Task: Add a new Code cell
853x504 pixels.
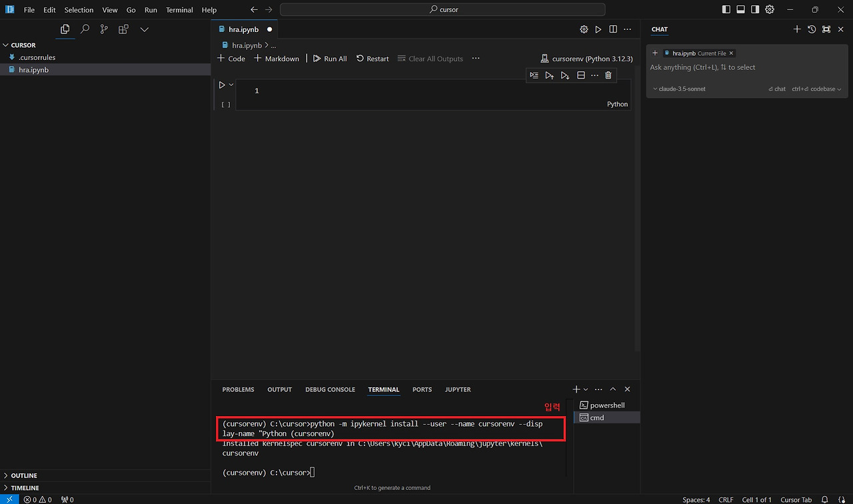Action: tap(231, 59)
